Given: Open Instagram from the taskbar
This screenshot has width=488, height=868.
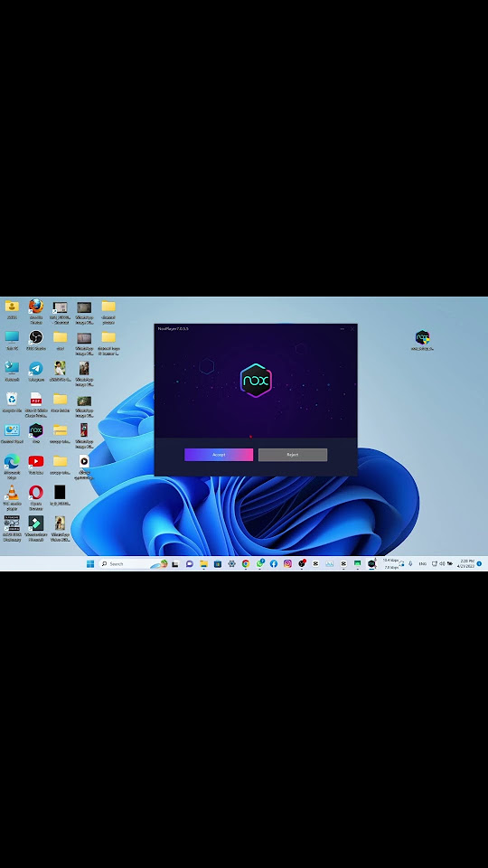Looking at the screenshot, I should (287, 563).
